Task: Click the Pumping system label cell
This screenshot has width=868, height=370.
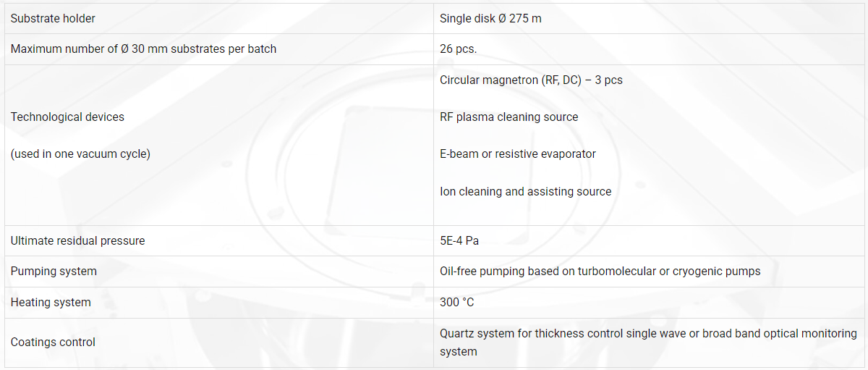Action: 219,272
